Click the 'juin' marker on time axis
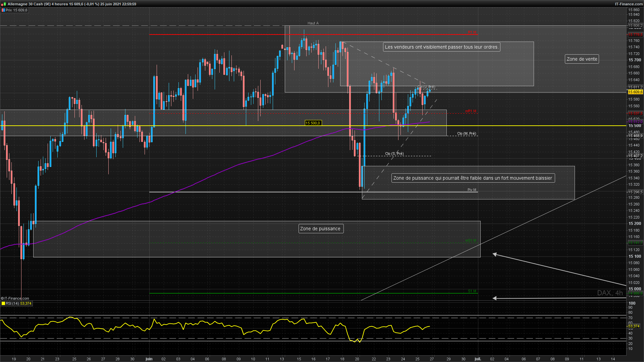This screenshot has height=362, width=644. pos(149,359)
